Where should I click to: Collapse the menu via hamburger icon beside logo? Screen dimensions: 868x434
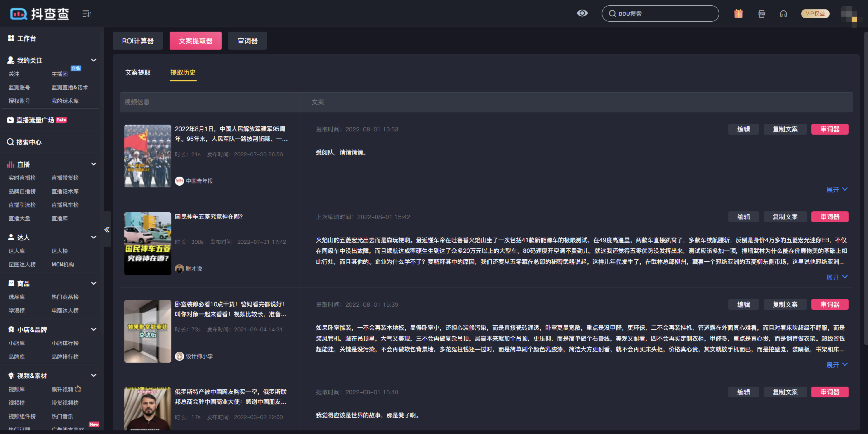87,14
